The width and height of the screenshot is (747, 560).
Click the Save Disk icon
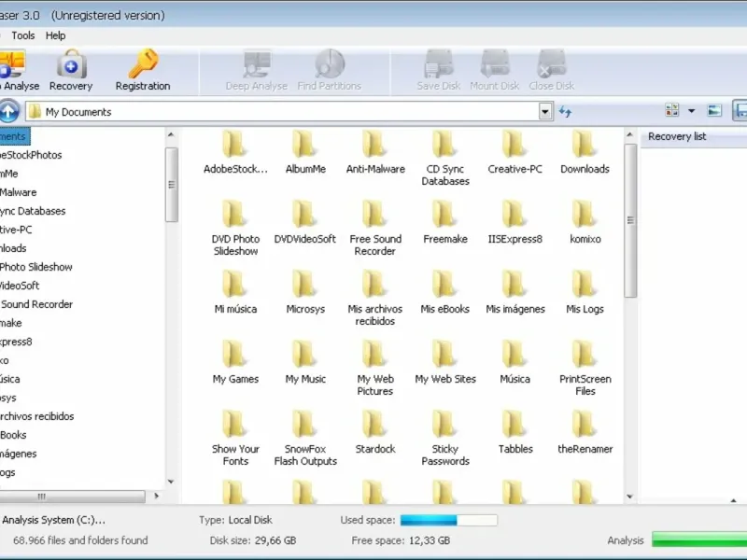click(x=439, y=63)
